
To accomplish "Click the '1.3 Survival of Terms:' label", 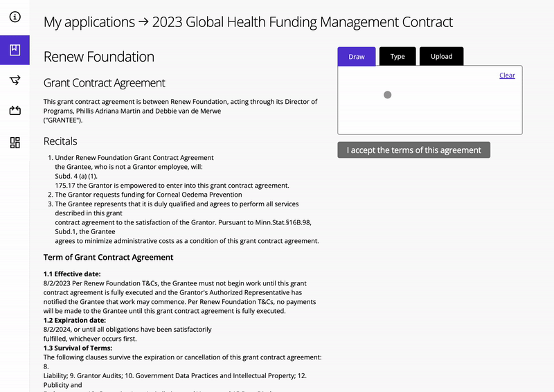I will [x=78, y=348].
